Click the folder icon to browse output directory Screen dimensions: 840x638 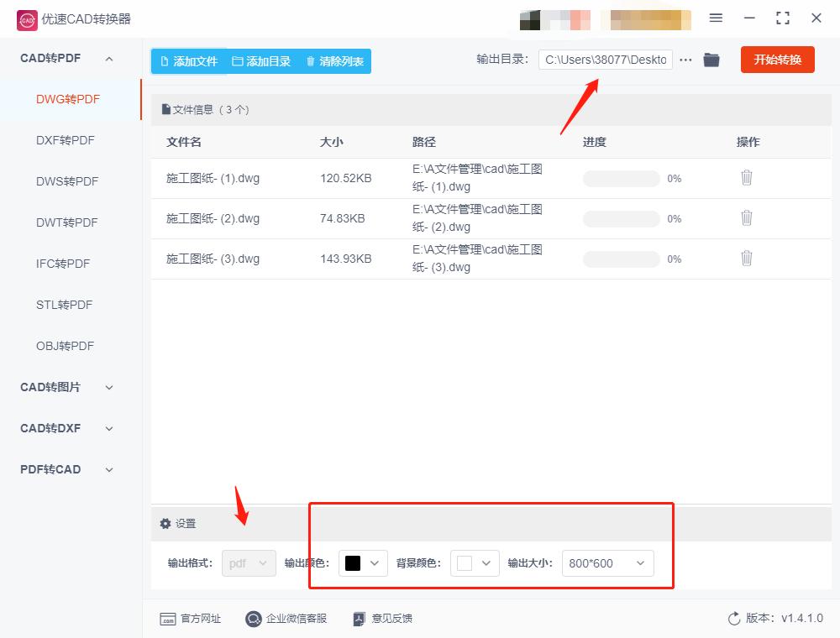tap(711, 60)
